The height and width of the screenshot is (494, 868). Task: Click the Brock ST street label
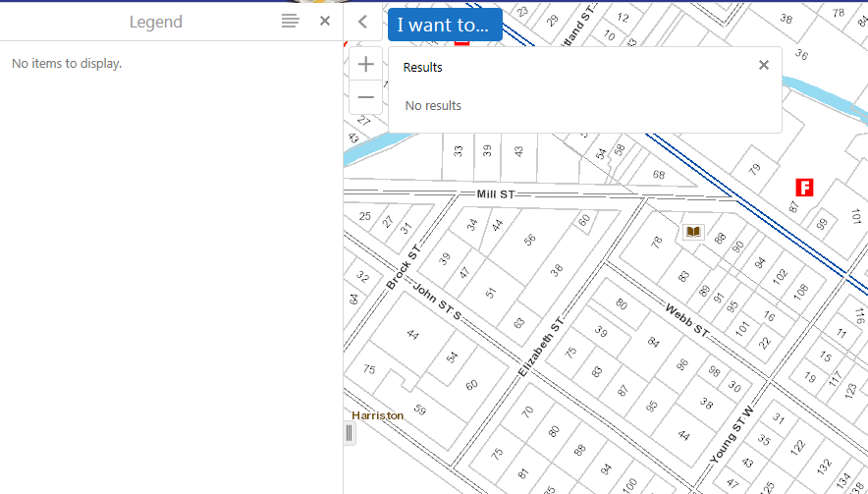pos(404,267)
